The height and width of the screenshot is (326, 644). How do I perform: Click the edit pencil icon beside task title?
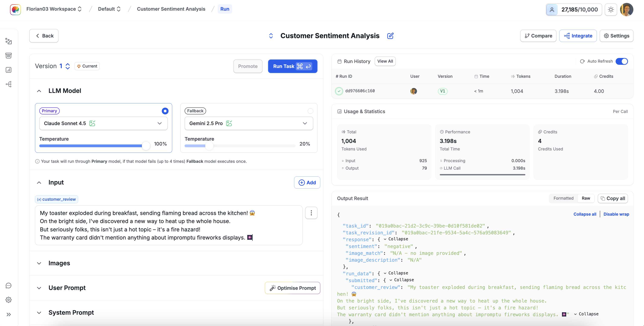(390, 36)
